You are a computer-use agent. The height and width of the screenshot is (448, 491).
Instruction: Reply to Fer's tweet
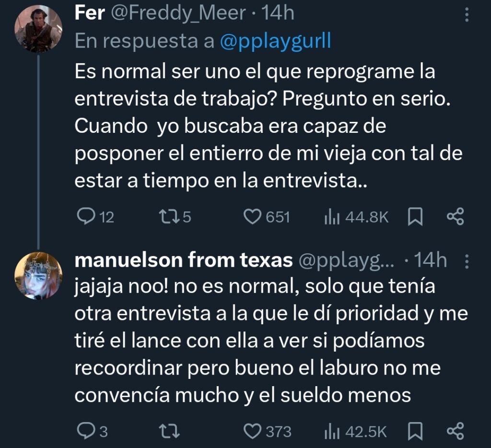(86, 217)
